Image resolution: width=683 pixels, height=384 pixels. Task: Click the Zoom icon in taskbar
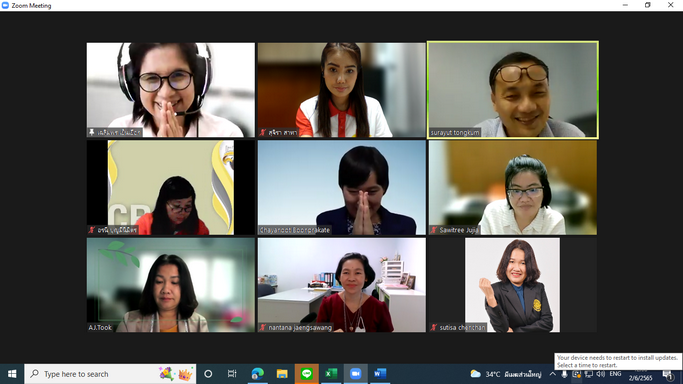click(x=355, y=374)
